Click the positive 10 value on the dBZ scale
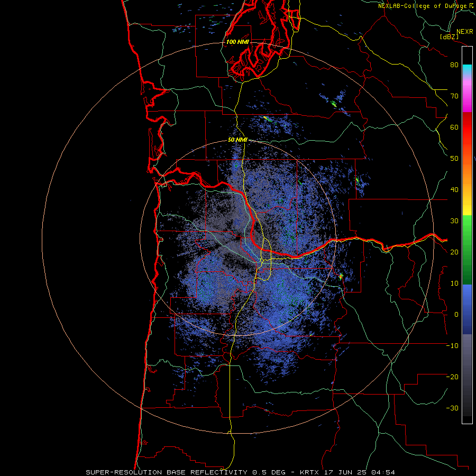Image resolution: width=476 pixels, height=476 pixels. (x=454, y=283)
